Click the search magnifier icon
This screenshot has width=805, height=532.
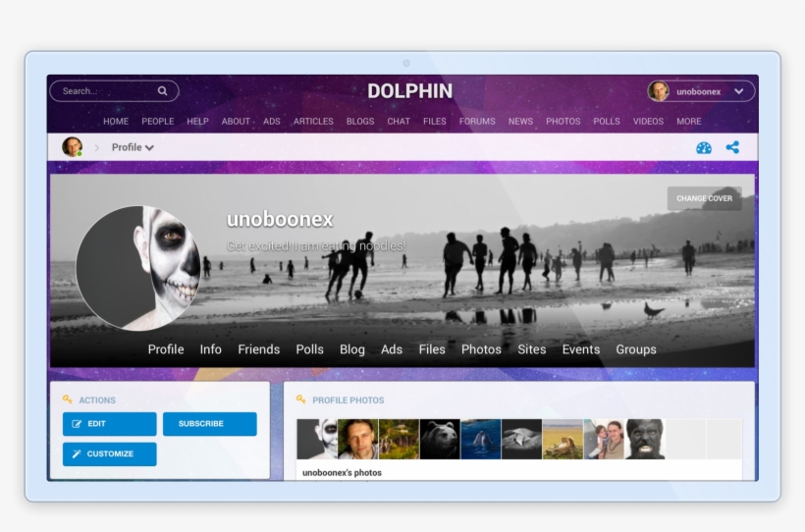click(x=162, y=91)
